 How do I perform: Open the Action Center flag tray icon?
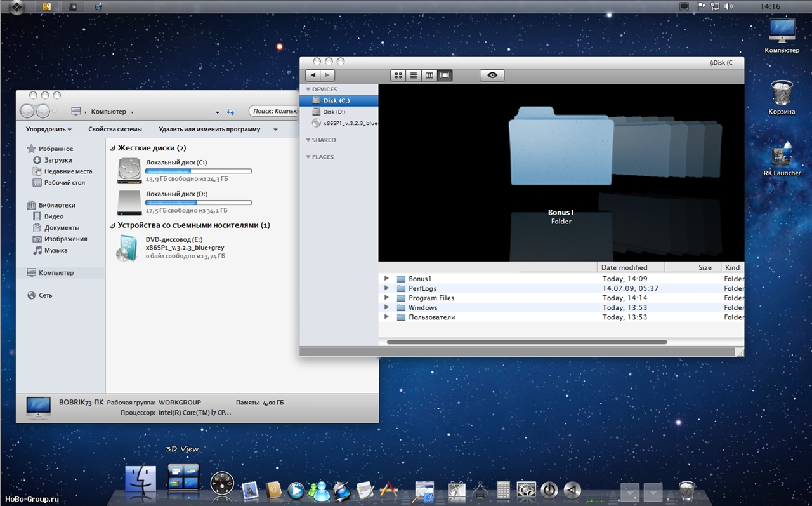pos(702,6)
